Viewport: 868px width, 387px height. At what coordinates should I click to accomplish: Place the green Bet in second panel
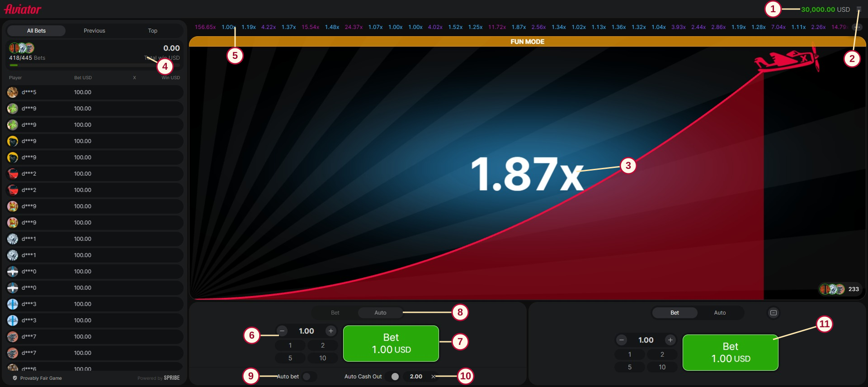click(x=731, y=353)
